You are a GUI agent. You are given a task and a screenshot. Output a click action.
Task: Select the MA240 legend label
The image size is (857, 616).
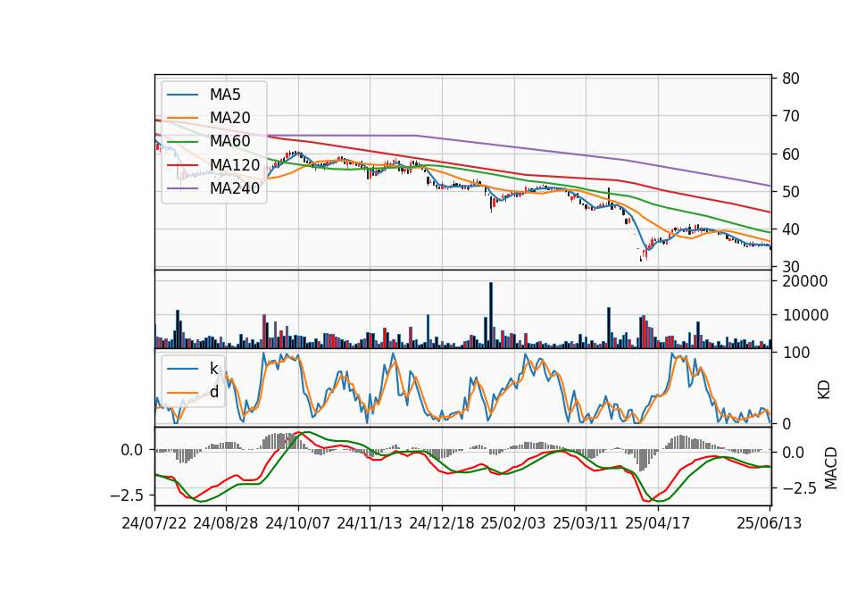[x=235, y=188]
